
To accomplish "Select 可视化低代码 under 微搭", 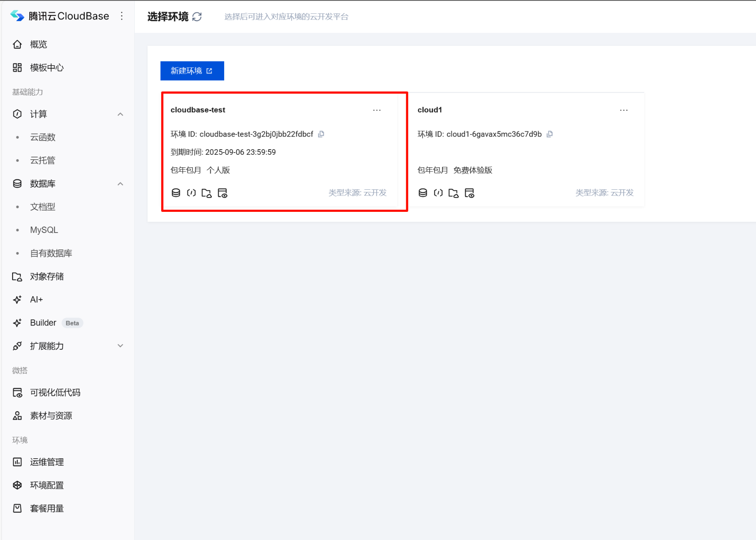I will [57, 392].
